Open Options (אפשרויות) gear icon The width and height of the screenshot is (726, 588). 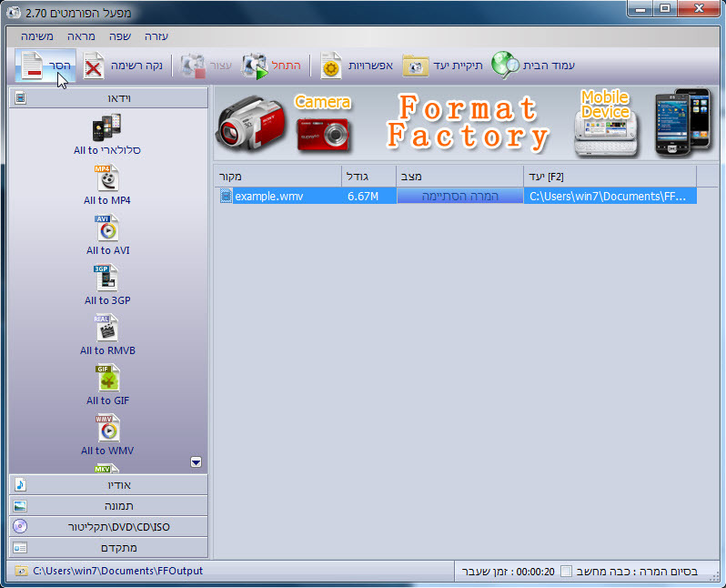coord(331,66)
